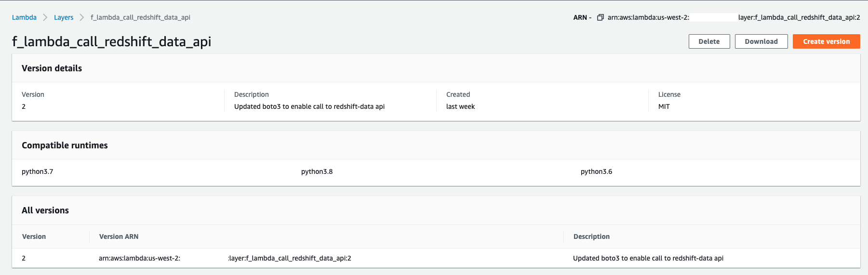Click the MIT license value
868x275 pixels.
[x=664, y=106]
